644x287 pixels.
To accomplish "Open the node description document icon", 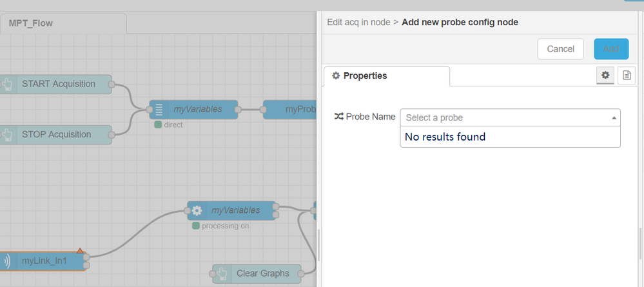I will [627, 75].
